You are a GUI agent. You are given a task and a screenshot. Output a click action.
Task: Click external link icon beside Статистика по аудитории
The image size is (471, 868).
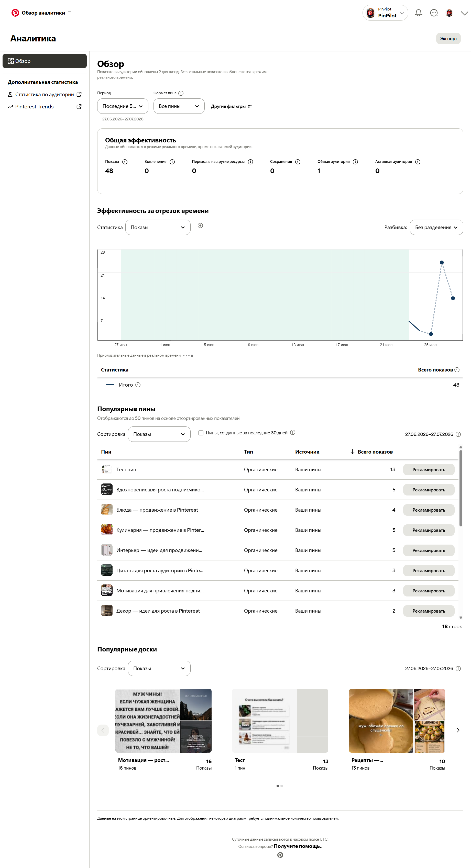(79, 94)
